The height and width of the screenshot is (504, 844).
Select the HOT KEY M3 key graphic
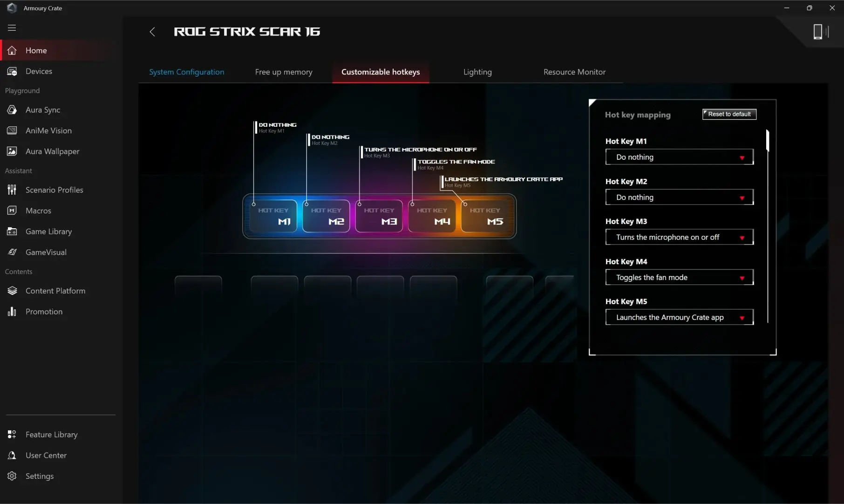pyautogui.click(x=379, y=216)
